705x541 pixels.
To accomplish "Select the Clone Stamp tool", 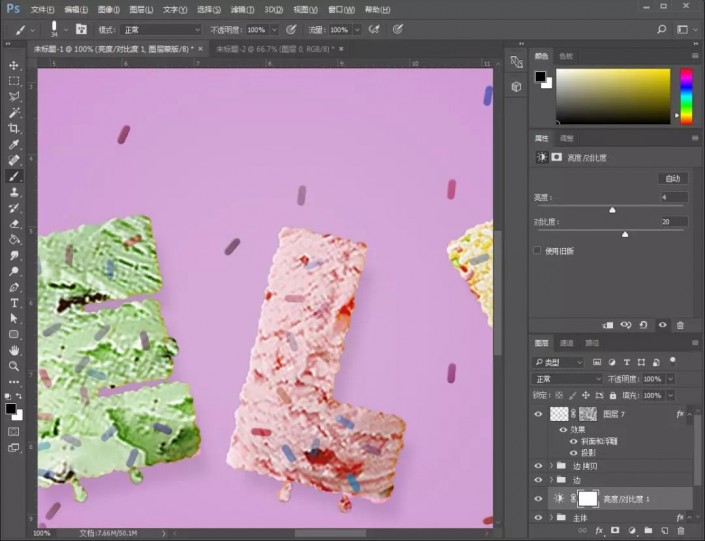I will [14, 192].
